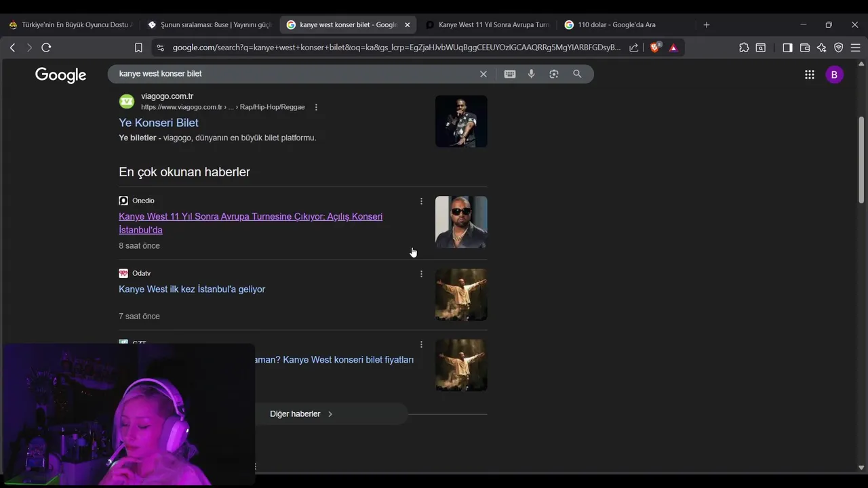This screenshot has width=868, height=488.
Task: Click the forward navigation arrow
Action: [x=29, y=47]
